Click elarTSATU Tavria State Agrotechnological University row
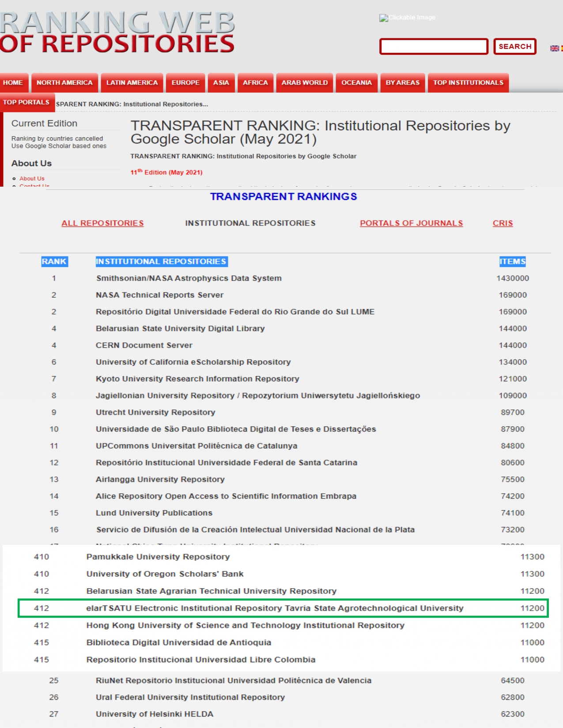This screenshot has width=563, height=728. tap(283, 608)
